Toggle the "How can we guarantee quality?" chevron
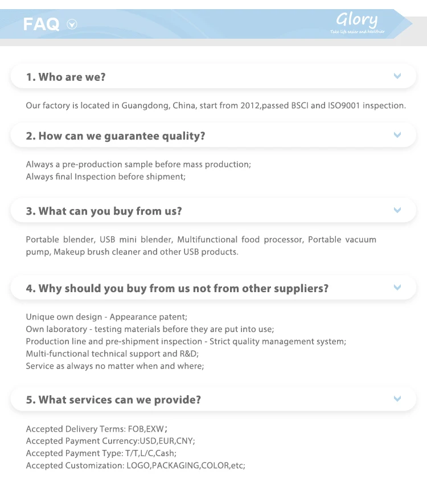Screen dimensions: 427x504 click(397, 135)
